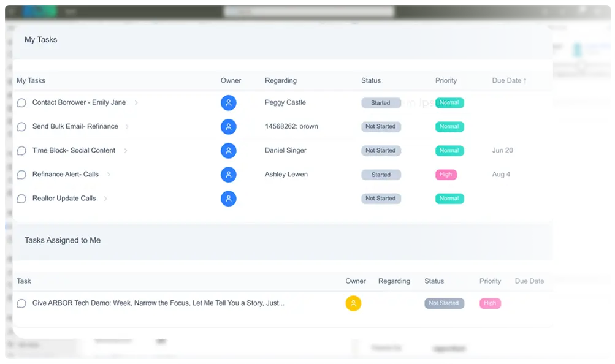The image size is (615, 364).
Task: Sort tasks by Due Date column header
Action: pyautogui.click(x=509, y=81)
